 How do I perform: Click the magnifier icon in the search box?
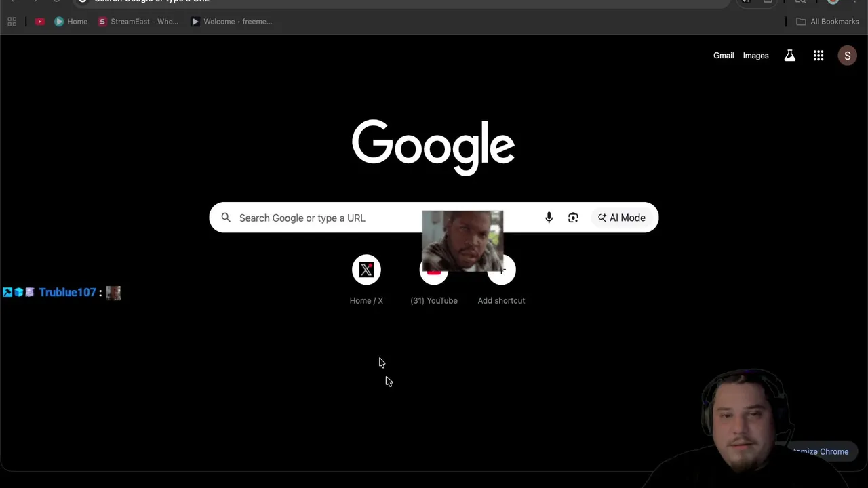(x=226, y=218)
